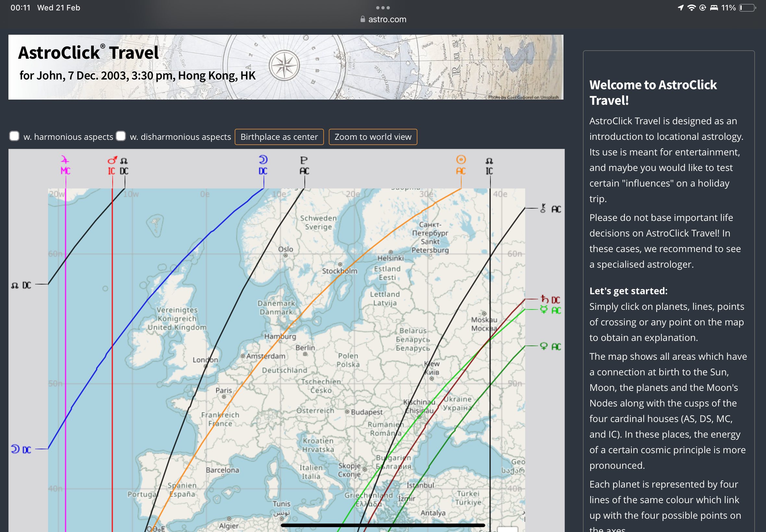Click the Mars IC planet symbol

point(112,161)
